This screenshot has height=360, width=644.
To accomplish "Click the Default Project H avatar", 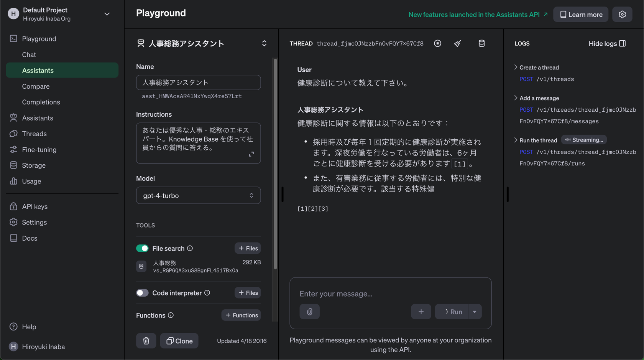I will [13, 14].
